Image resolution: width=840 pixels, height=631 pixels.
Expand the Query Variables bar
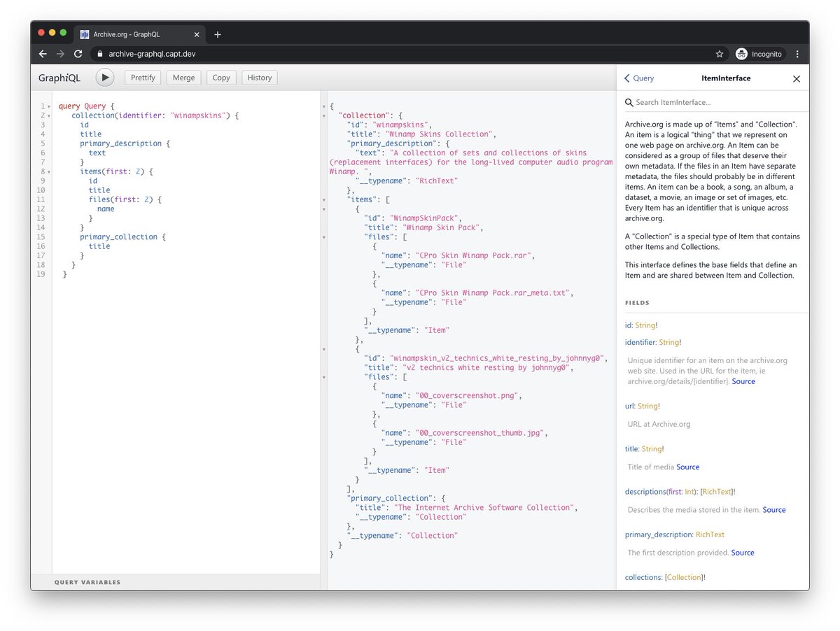click(x=175, y=582)
